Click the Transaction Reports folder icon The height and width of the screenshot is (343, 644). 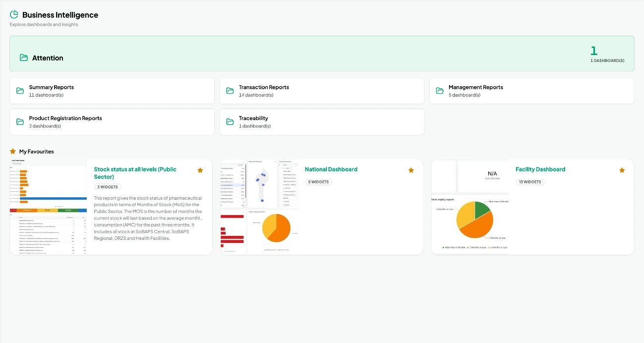(x=230, y=91)
